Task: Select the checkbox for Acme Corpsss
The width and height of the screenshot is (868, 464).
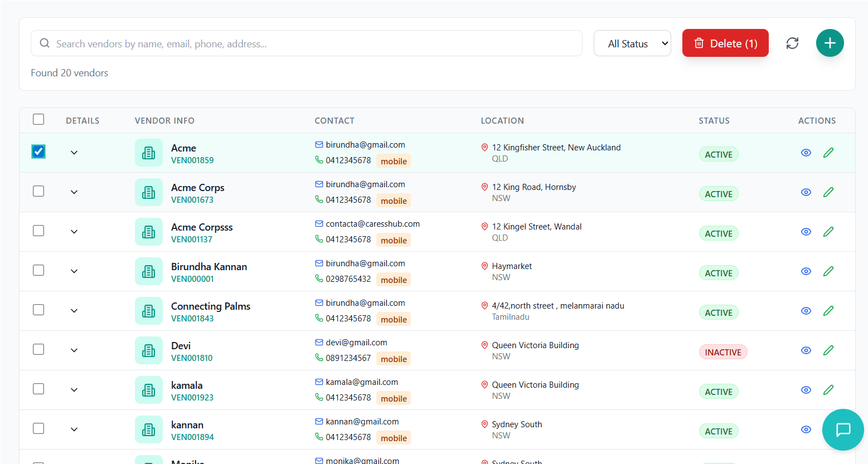Action: (x=38, y=230)
